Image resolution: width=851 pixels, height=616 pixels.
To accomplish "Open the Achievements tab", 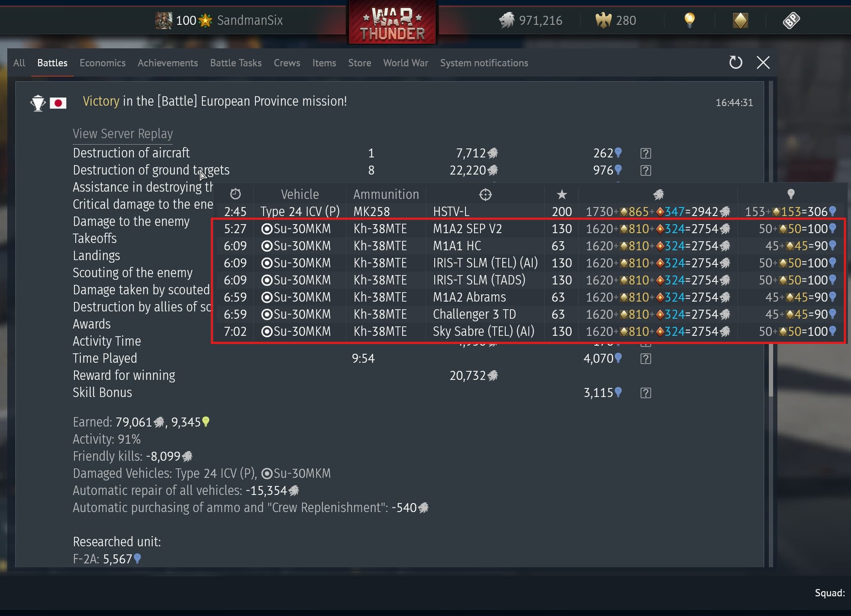I will [168, 63].
